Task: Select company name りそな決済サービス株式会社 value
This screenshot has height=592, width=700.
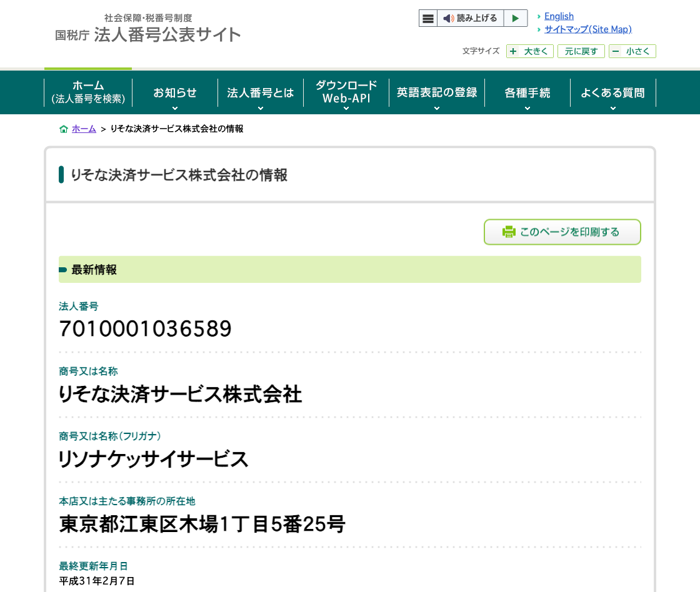Action: coord(181,395)
